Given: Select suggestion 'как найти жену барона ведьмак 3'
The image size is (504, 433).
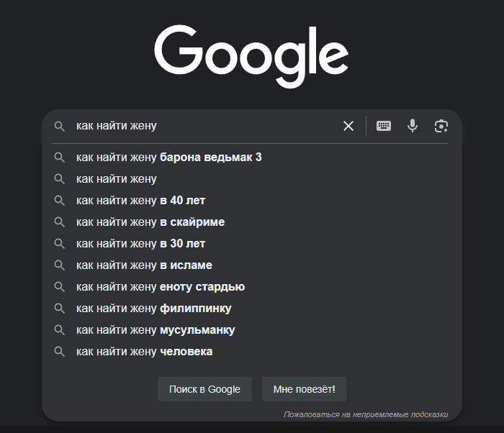Looking at the screenshot, I should pos(252,158).
